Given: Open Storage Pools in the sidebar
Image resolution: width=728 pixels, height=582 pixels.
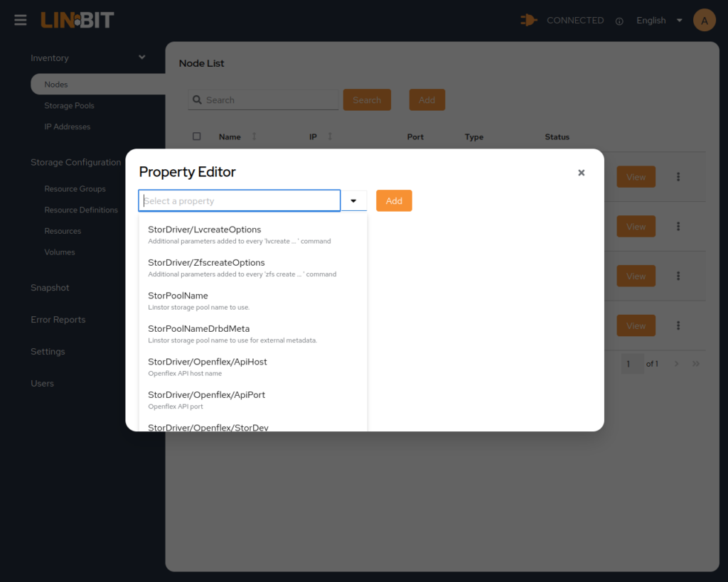Looking at the screenshot, I should coord(69,106).
